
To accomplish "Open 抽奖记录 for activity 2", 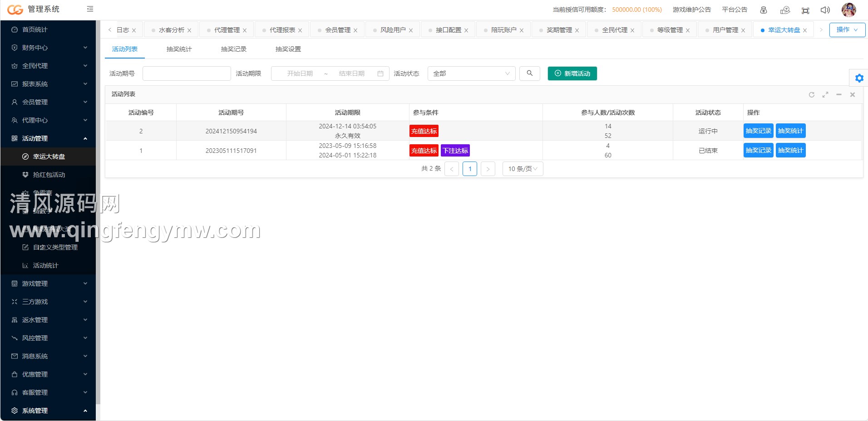I will coord(758,131).
